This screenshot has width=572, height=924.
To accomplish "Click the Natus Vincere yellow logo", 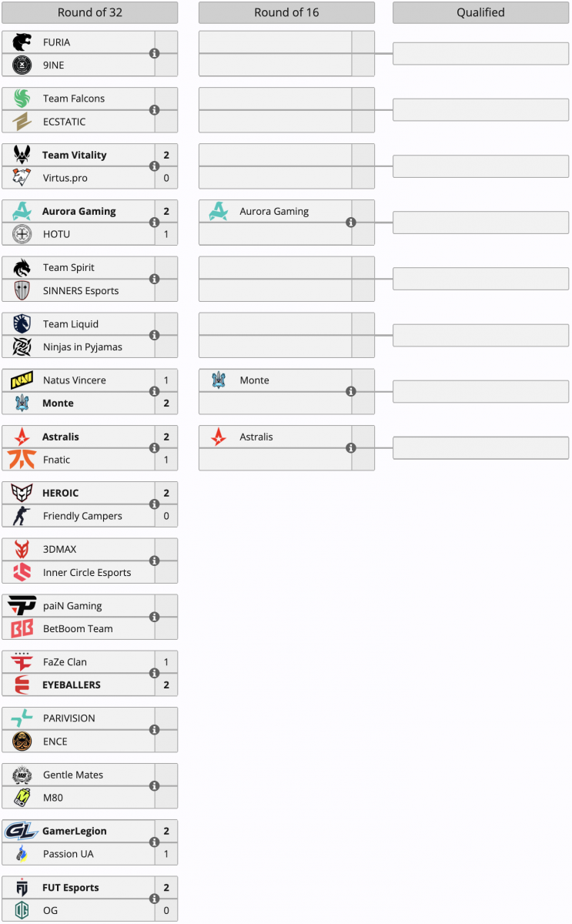I will click(x=22, y=380).
